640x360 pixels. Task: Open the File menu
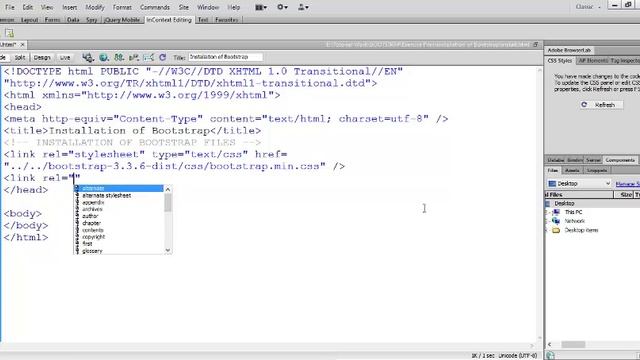(x=9, y=7)
